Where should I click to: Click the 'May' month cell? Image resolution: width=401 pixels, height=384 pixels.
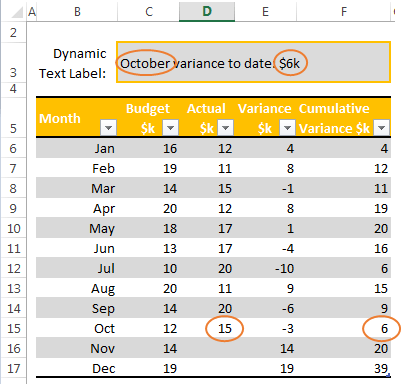coord(77,228)
